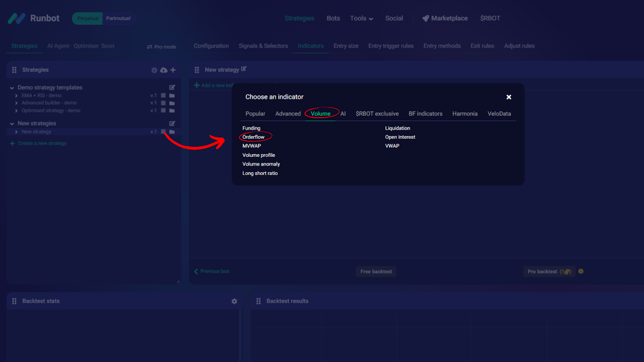
Task: Open the Tools dropdown menu
Action: coord(361,19)
